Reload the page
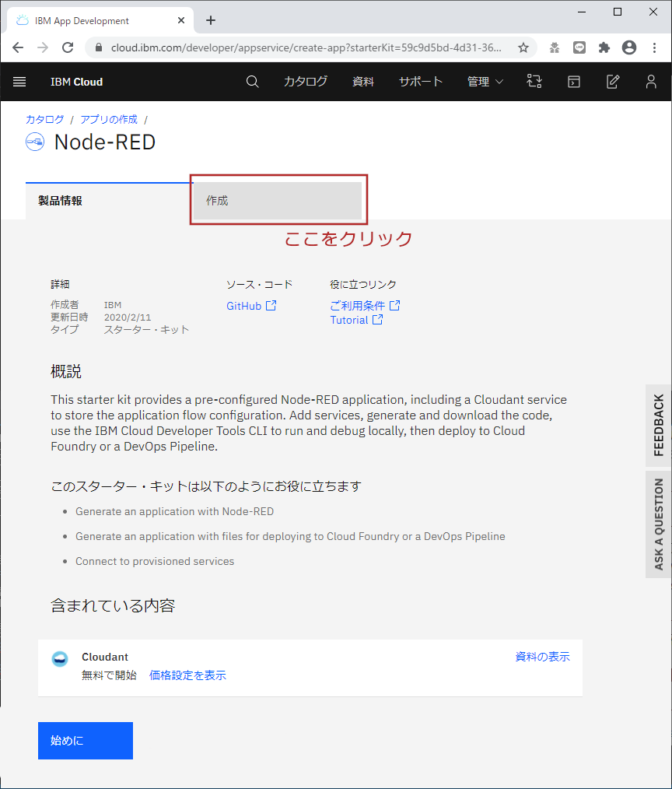 (68, 47)
